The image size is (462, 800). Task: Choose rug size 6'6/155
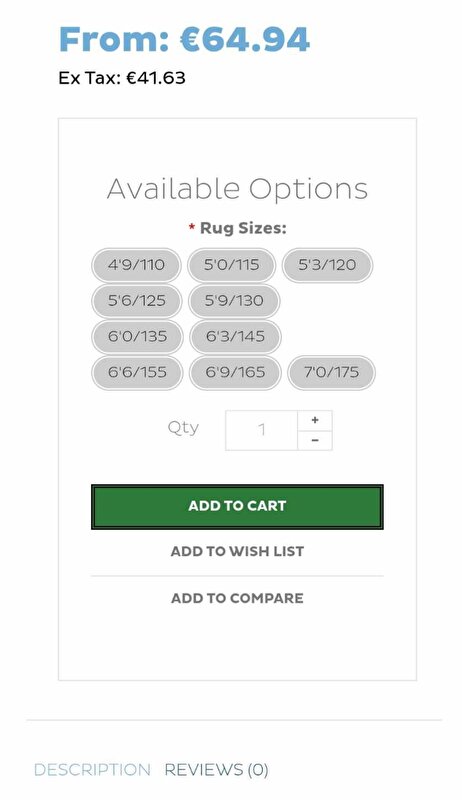pyautogui.click(x=137, y=372)
